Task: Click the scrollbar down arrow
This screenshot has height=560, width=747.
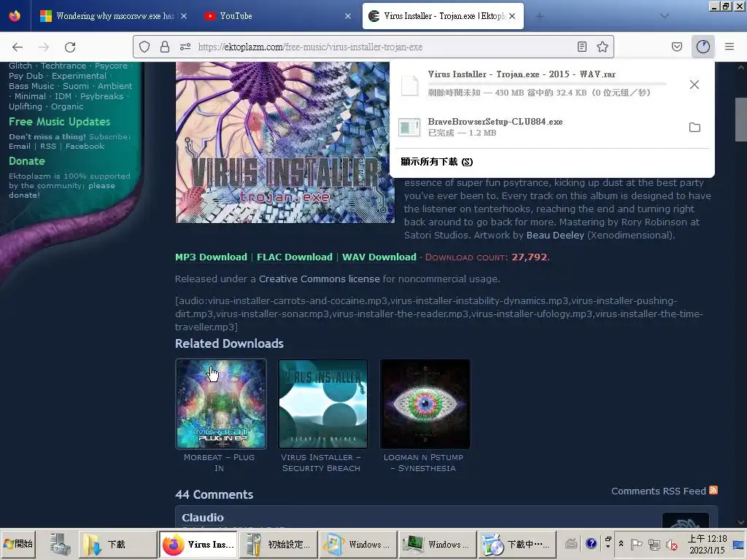Action: pyautogui.click(x=741, y=522)
